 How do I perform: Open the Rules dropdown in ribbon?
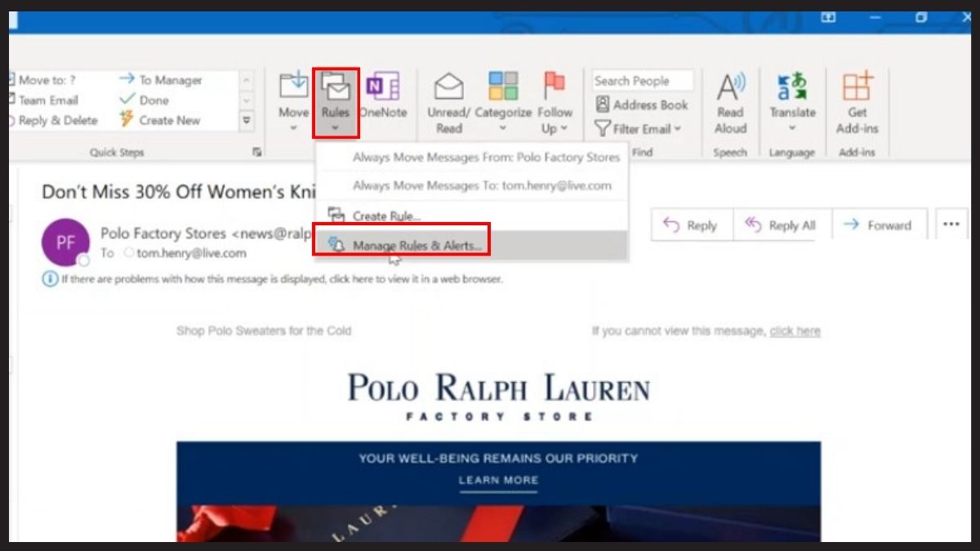pyautogui.click(x=335, y=103)
